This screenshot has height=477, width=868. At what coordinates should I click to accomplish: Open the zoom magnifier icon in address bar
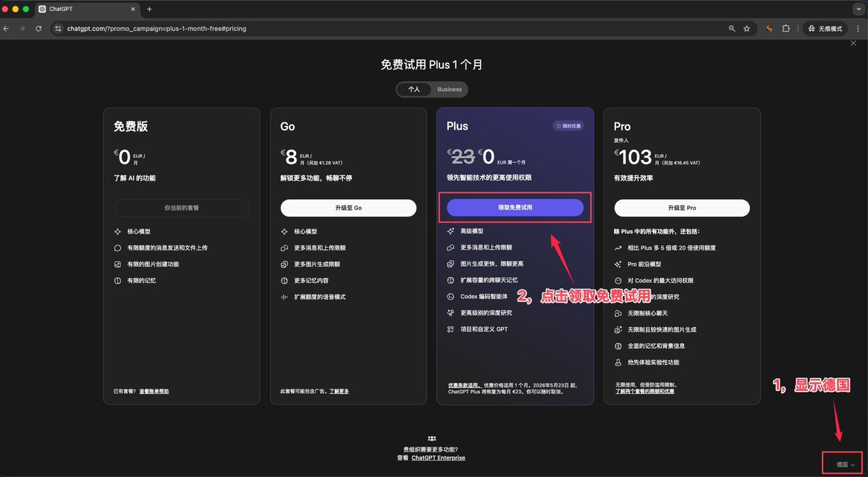[732, 28]
